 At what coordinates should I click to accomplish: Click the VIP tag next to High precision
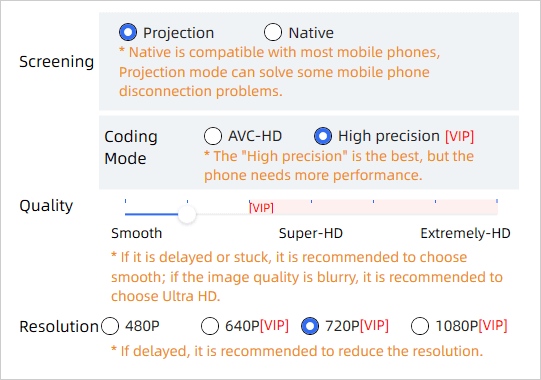[460, 136]
